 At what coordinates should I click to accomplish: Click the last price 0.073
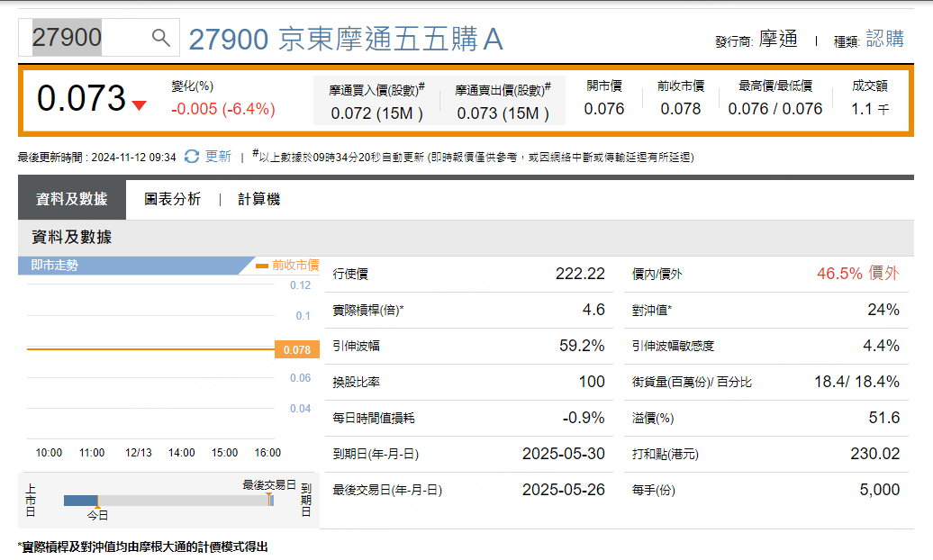[x=82, y=98]
